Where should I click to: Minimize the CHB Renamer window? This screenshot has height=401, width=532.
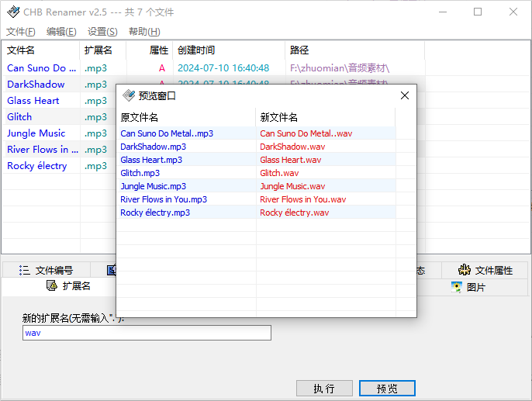442,12
